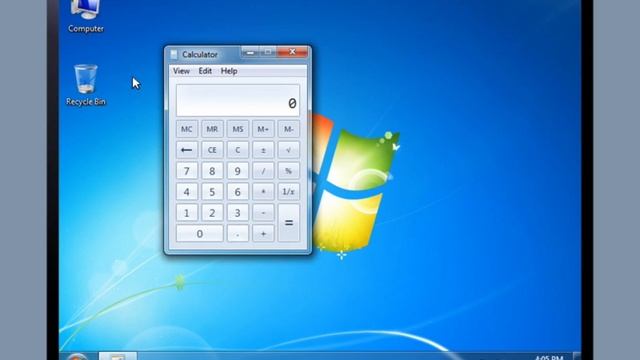Click the decimal point button
The image size is (640, 360).
pos(238,233)
